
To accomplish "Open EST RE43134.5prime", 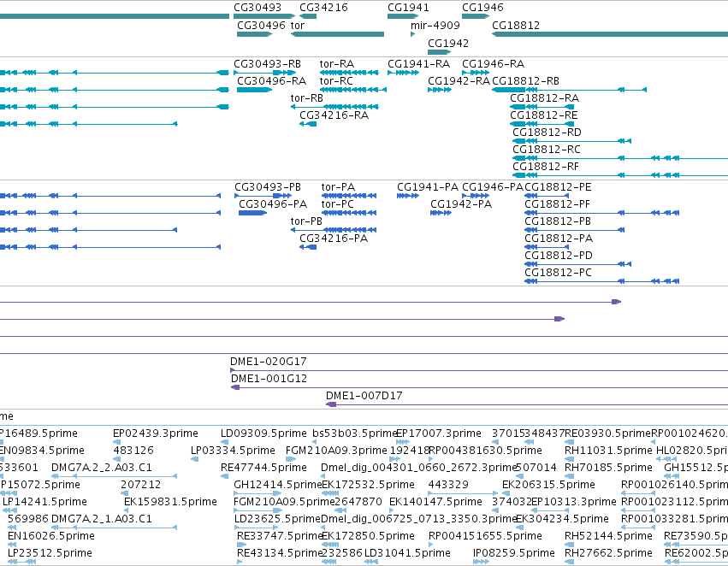I will pos(280,554).
